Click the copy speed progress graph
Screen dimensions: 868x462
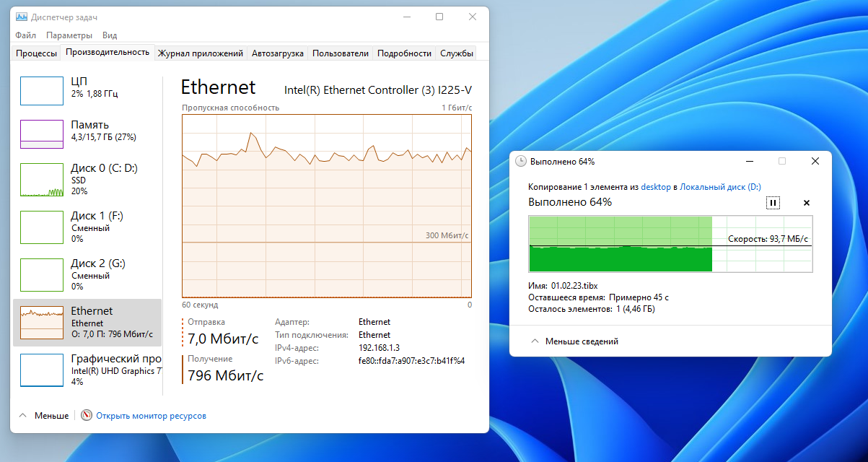coord(670,244)
